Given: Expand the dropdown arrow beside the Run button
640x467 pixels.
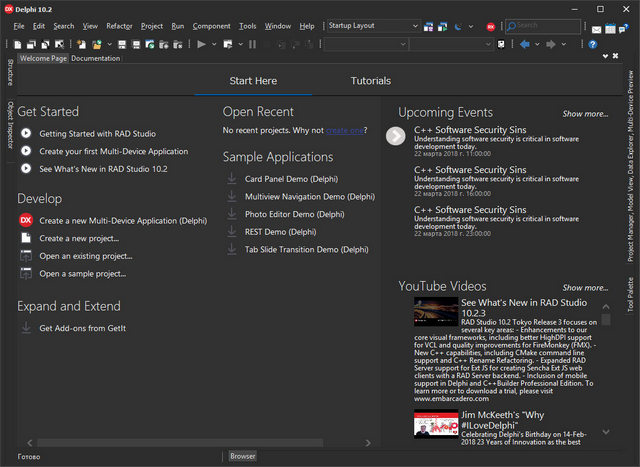Looking at the screenshot, I should [x=213, y=44].
